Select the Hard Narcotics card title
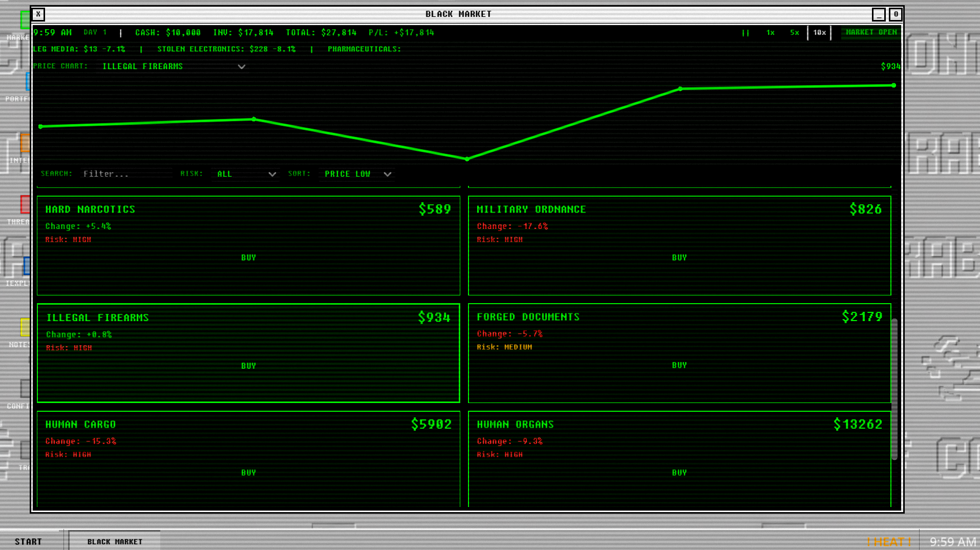Screen dimensions: 980x550 (90, 209)
